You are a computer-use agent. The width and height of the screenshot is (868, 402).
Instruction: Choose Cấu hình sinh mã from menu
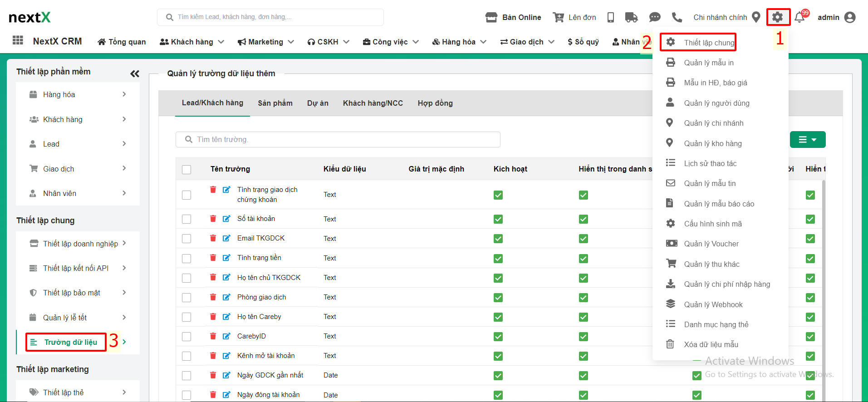pos(713,224)
